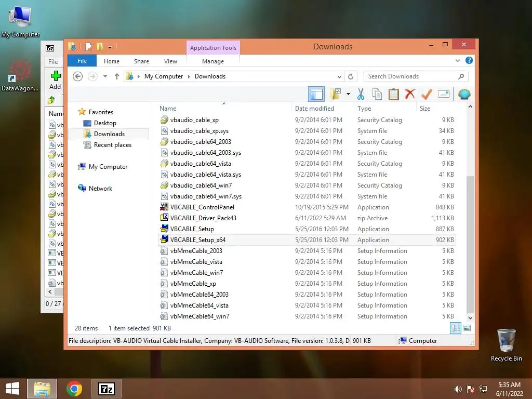Open the recent locations dropdown arrow
Image resolution: width=532 pixels, height=399 pixels.
tap(105, 76)
